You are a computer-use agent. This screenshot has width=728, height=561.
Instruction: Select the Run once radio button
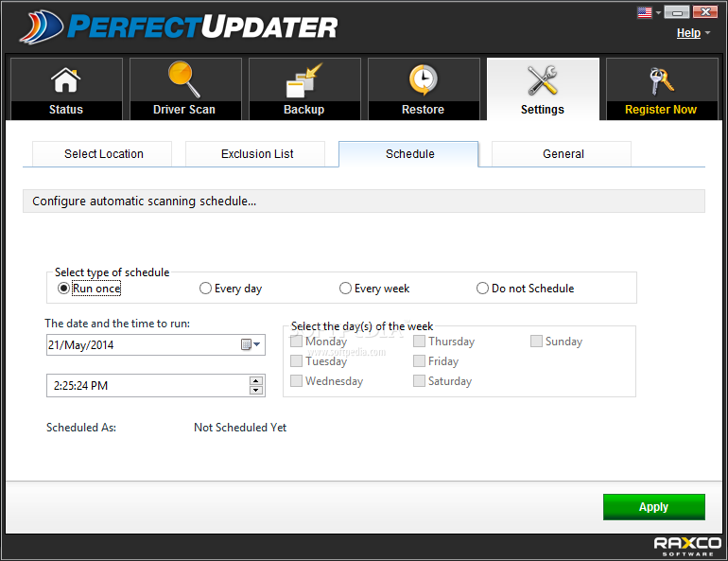click(x=63, y=289)
